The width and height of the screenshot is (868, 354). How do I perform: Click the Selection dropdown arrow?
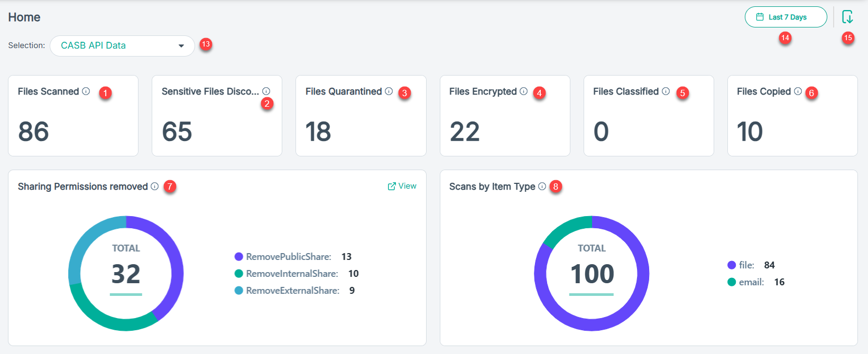point(181,46)
